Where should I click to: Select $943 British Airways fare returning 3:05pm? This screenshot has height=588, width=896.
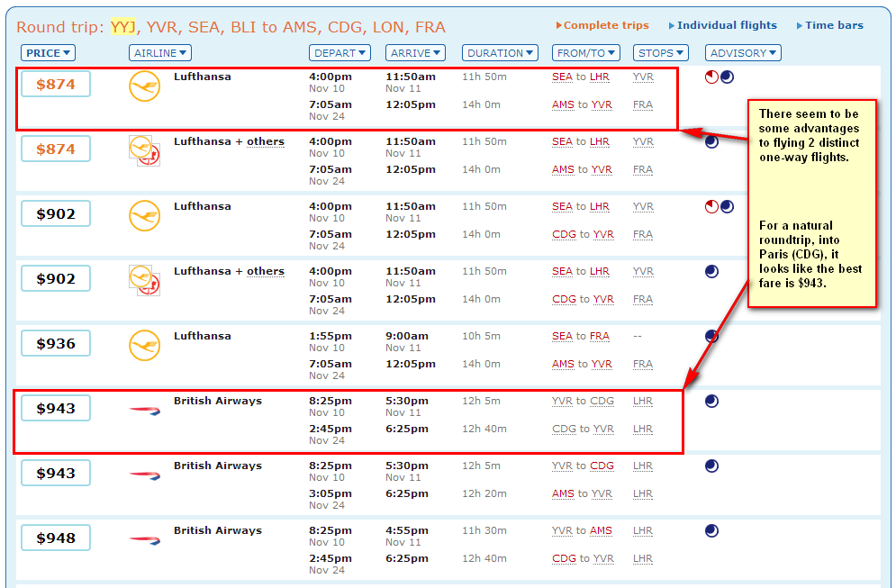(x=56, y=473)
